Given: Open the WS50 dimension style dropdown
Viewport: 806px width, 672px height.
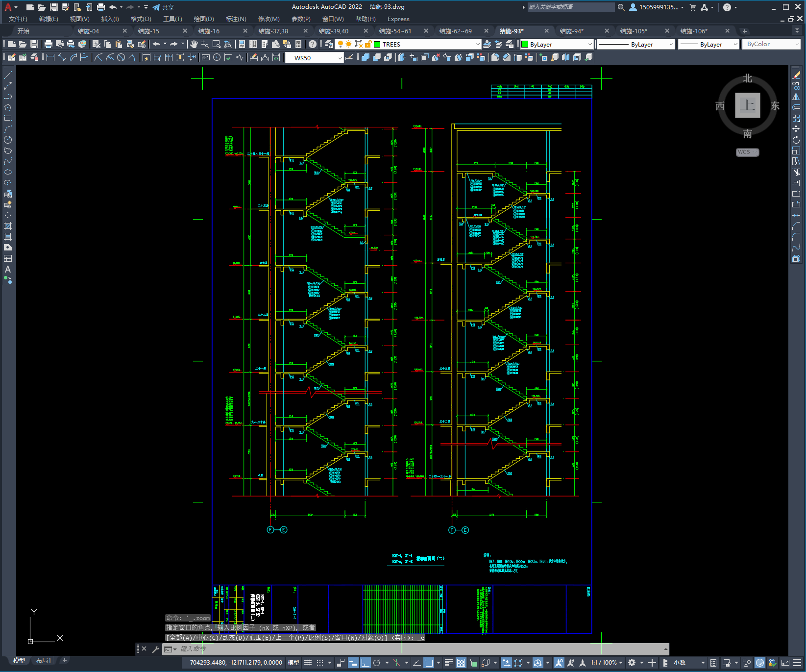Looking at the screenshot, I should point(340,58).
